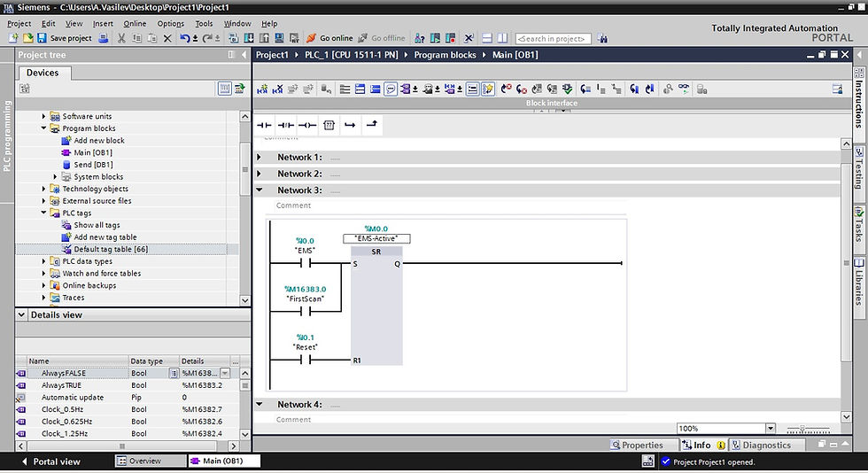Click the Close all networks icon
The width and height of the screenshot is (868, 473).
(x=375, y=89)
